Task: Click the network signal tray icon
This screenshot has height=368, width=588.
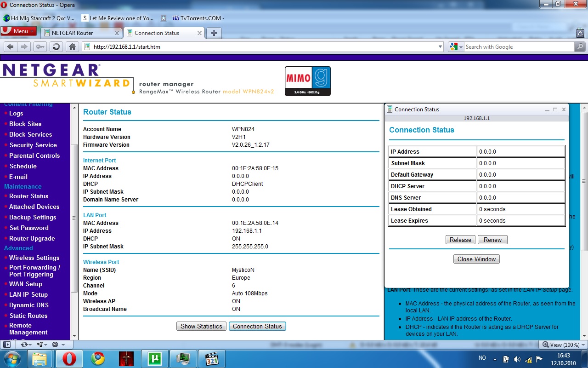Action: [528, 359]
